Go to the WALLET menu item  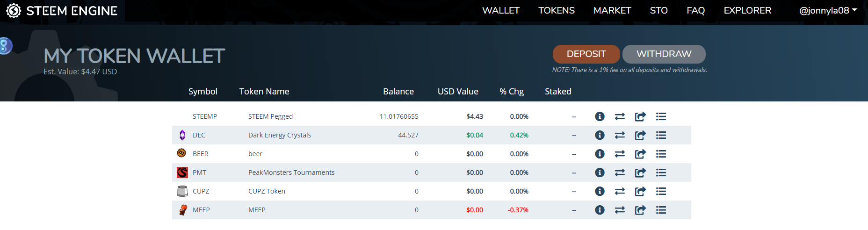(501, 10)
